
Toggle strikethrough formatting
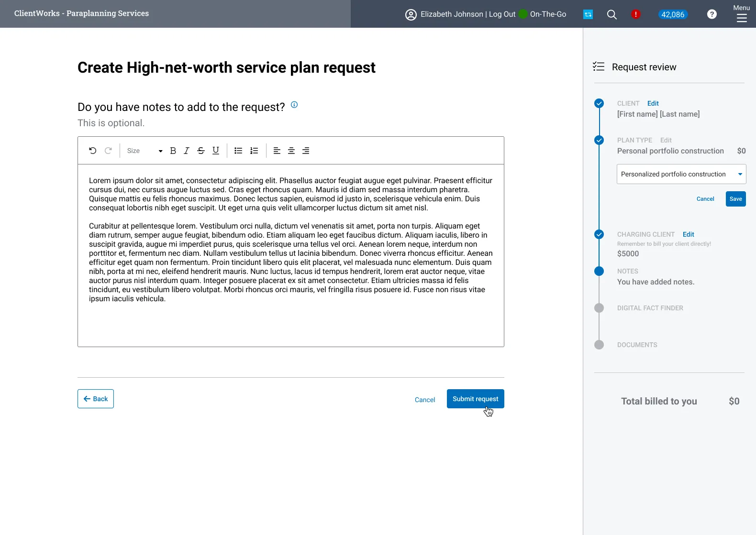(201, 151)
